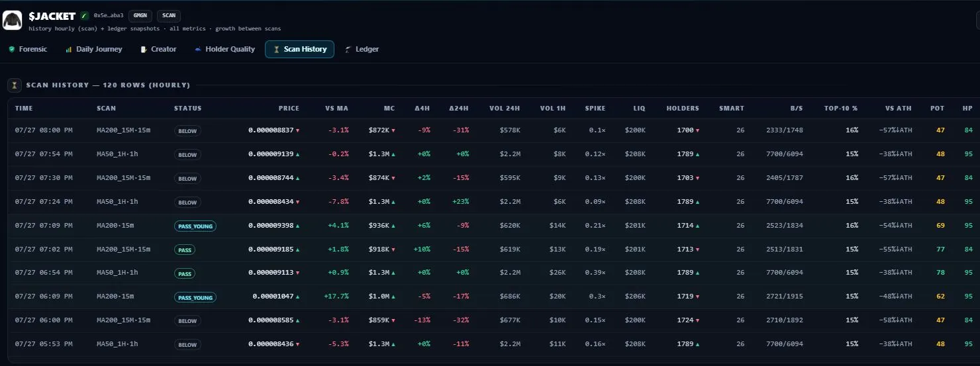Viewport: 980px width, 366px height.
Task: Click the VOL 24H column header
Action: click(x=505, y=108)
